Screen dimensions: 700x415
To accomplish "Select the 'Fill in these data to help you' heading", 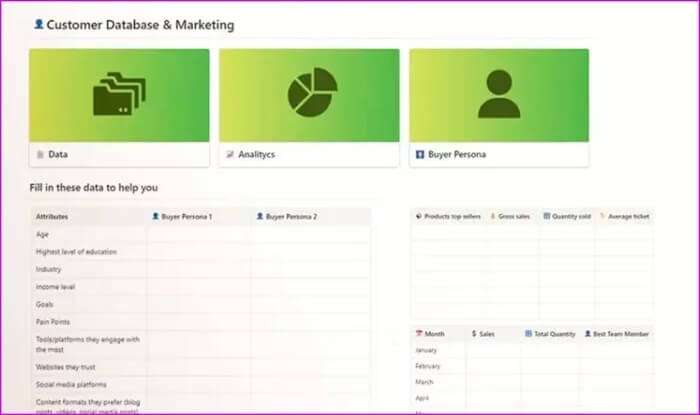I will tap(94, 187).
